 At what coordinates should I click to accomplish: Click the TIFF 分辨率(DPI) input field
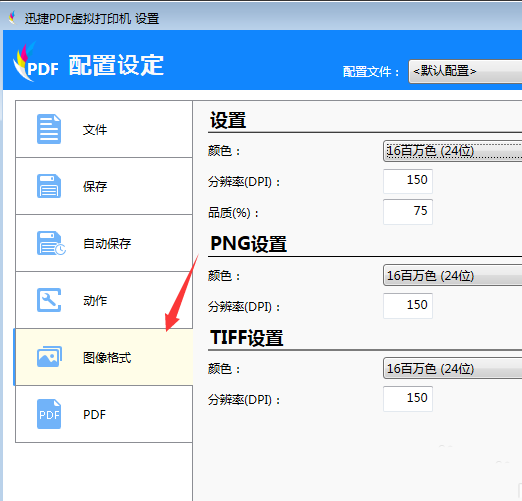tap(408, 399)
